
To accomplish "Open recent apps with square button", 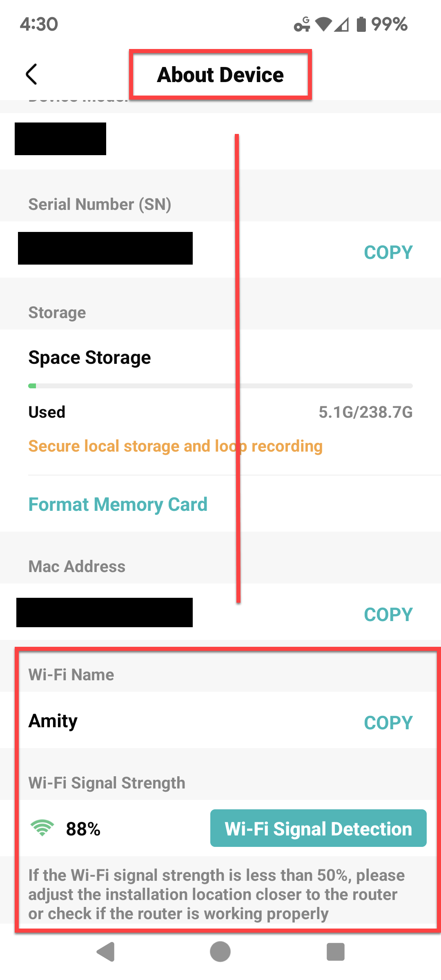I will pyautogui.click(x=336, y=952).
